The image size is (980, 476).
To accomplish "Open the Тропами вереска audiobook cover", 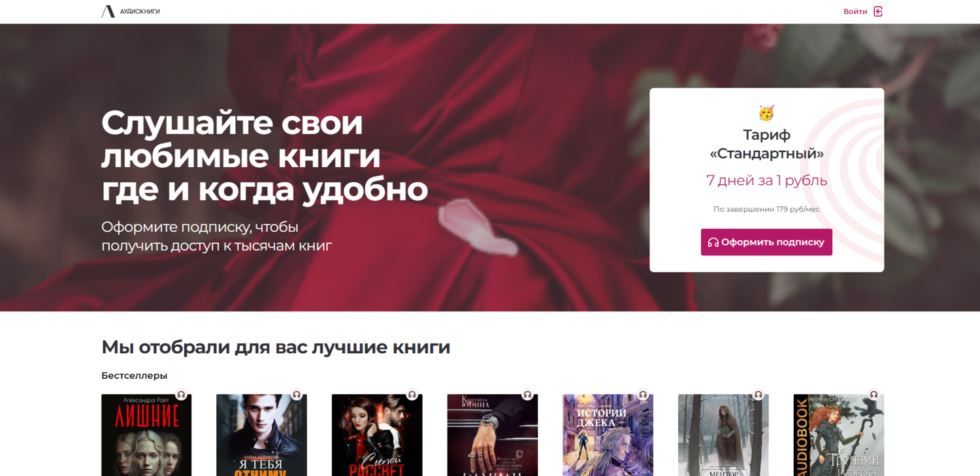I will click(839, 435).
